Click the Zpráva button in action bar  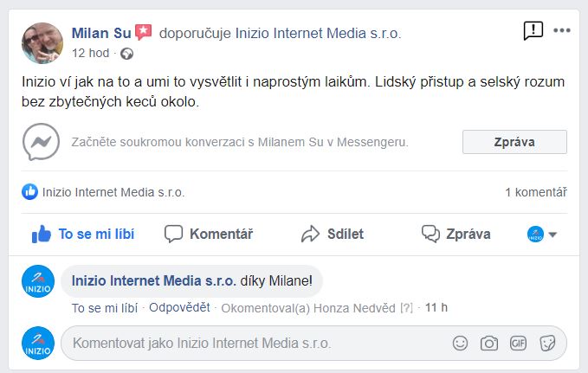click(x=456, y=234)
